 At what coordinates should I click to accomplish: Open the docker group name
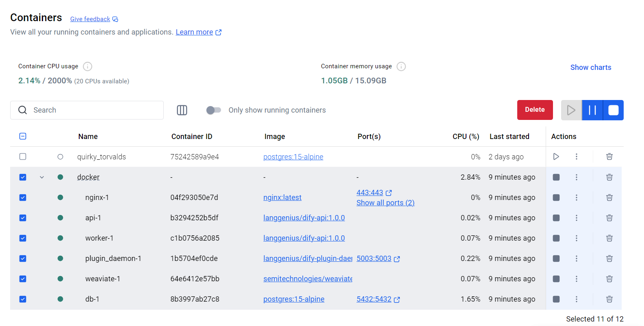tap(88, 177)
